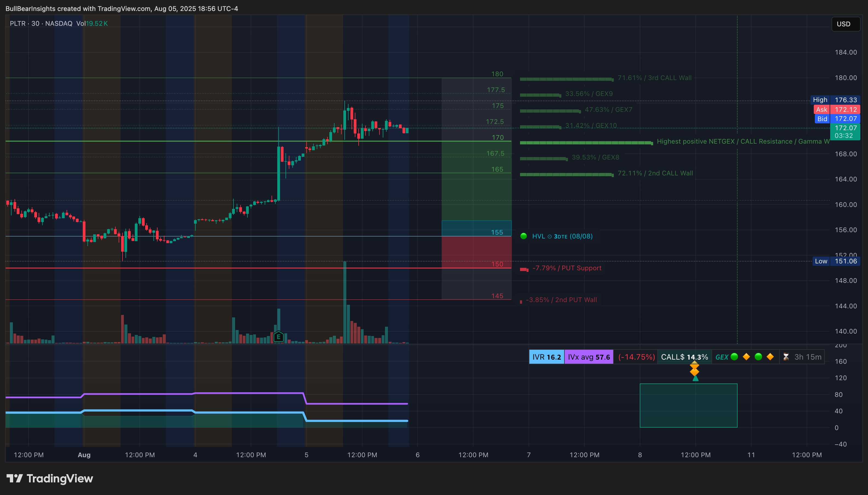Click the 47.63% / GEX7 label

608,109
